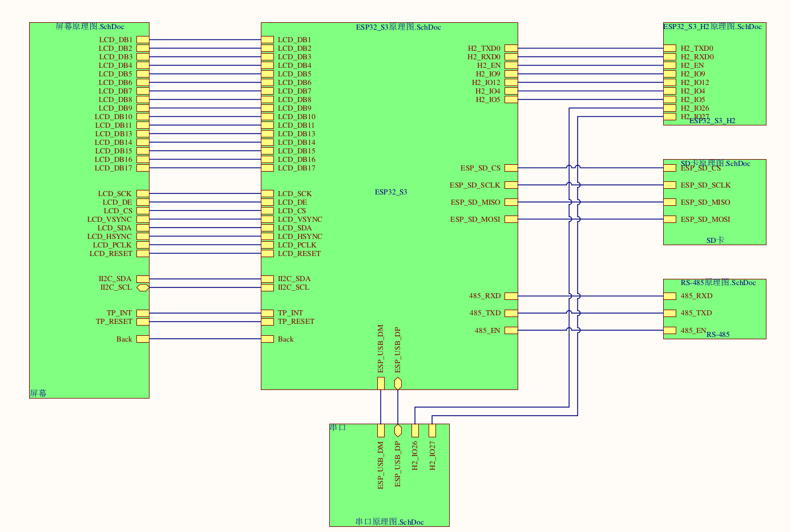The height and width of the screenshot is (532, 791).
Task: Click the RS-485 designator text
Action: coord(718,334)
